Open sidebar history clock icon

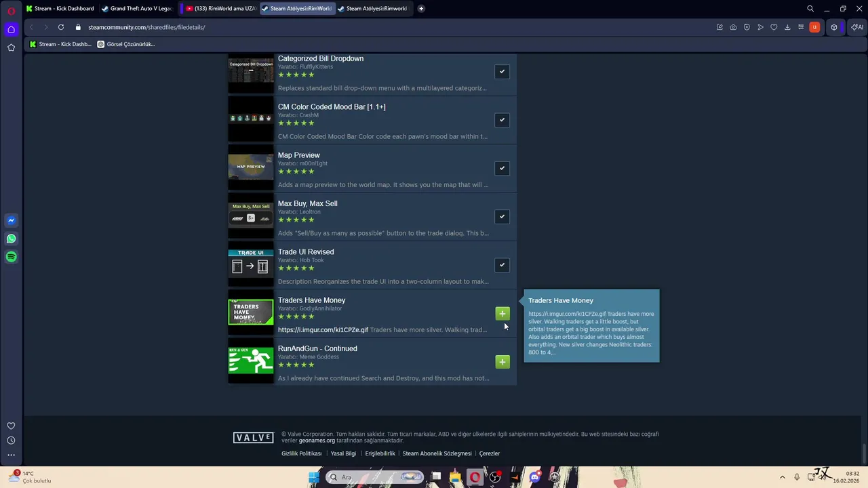[11, 441]
